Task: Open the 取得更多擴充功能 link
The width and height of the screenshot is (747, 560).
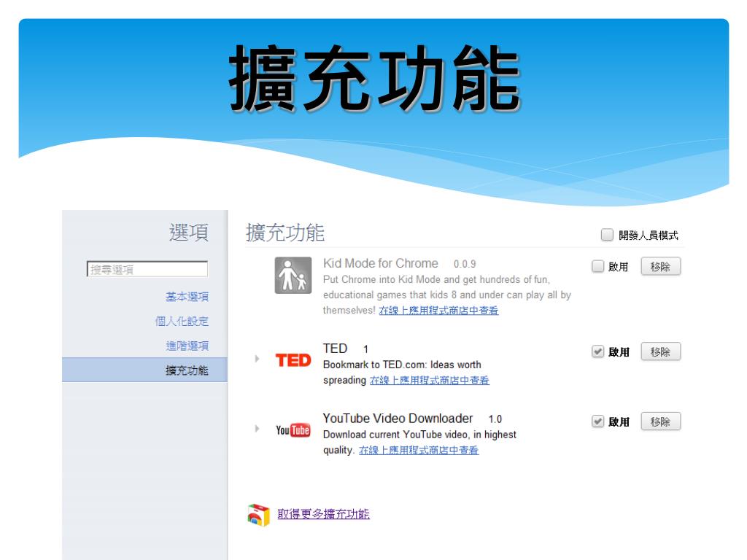Action: pyautogui.click(x=323, y=514)
